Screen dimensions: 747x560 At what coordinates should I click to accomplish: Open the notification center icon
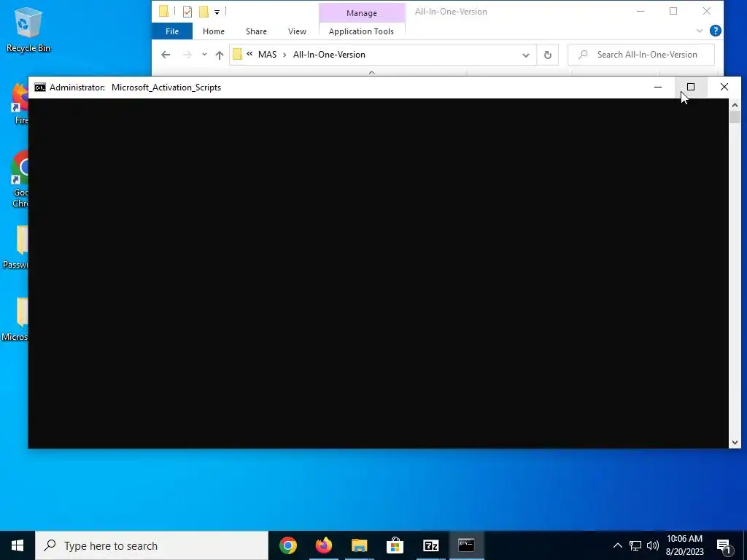(724, 546)
